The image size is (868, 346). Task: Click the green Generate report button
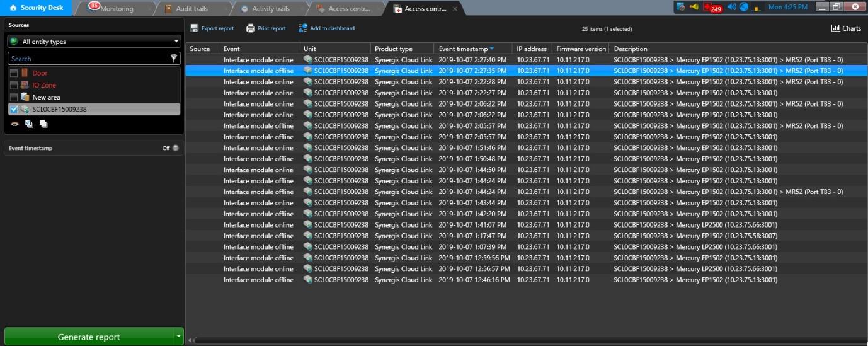(x=88, y=337)
